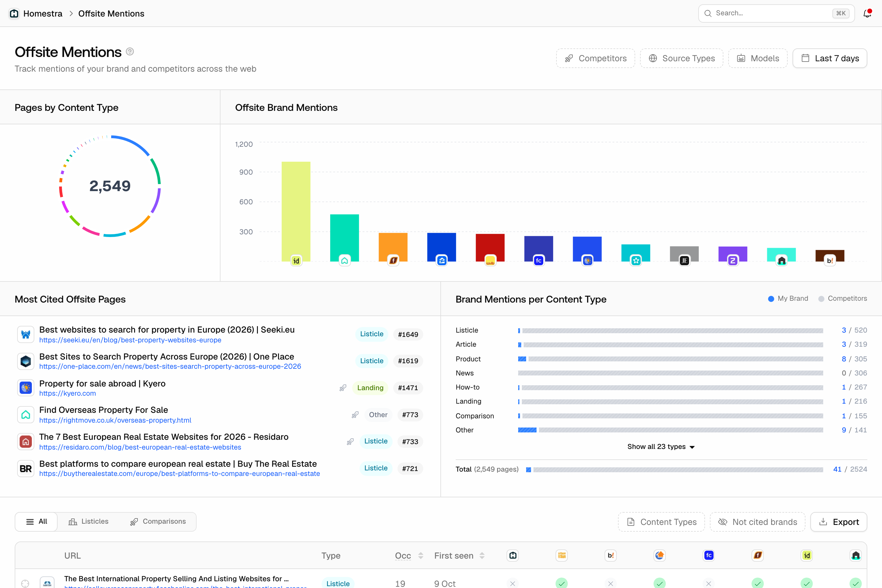
Task: Switch to the Listicles tab
Action: pos(89,522)
